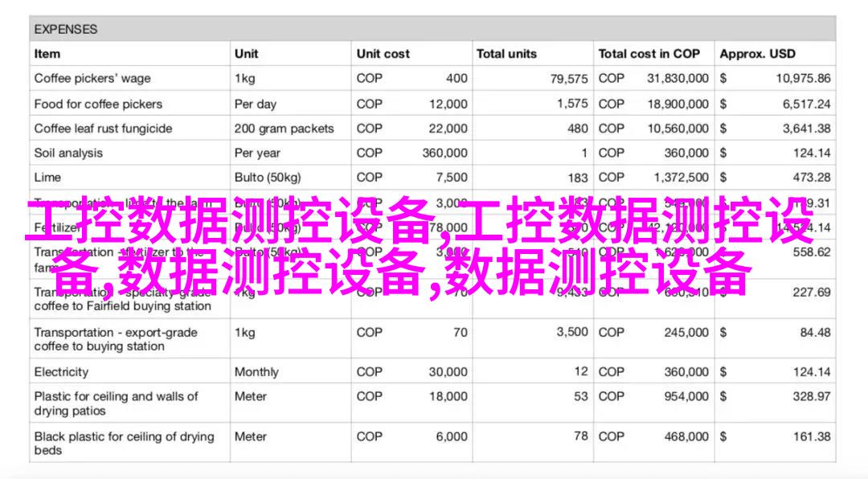
Task: Click the total units value 1,575
Action: tap(572, 104)
